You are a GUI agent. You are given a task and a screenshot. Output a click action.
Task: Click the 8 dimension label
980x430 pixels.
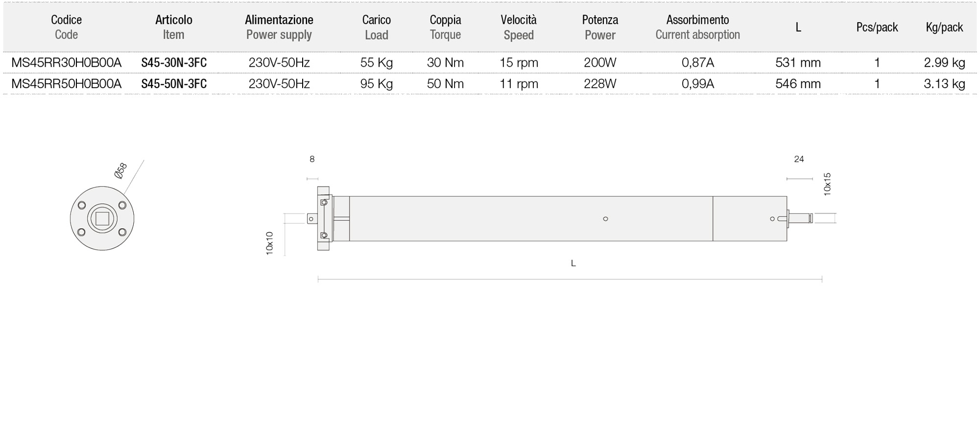[x=312, y=159]
